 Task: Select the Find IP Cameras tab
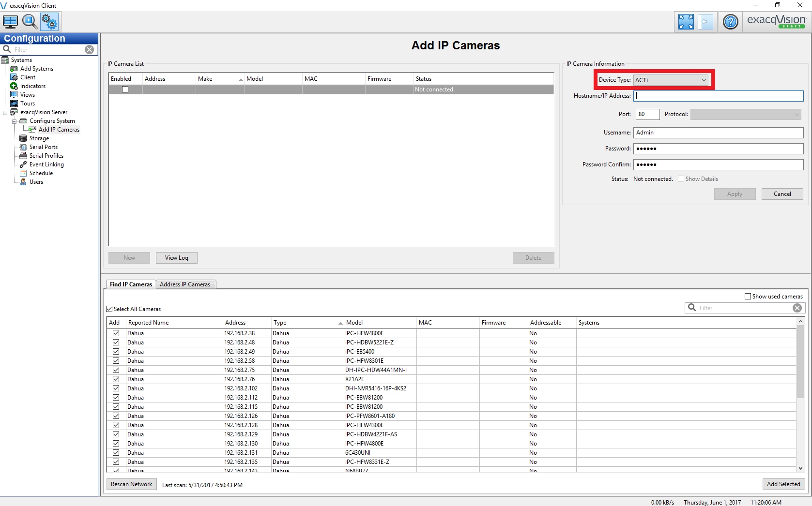coord(131,284)
